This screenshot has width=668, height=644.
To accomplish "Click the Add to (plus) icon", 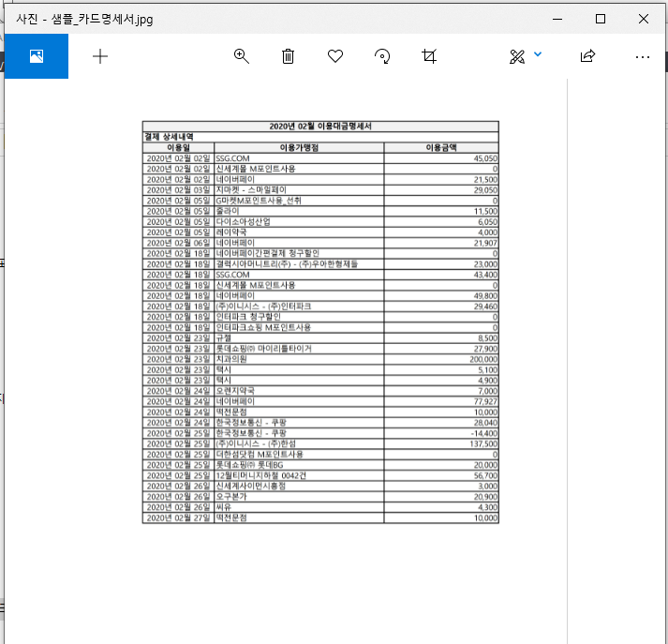I will coord(100,56).
